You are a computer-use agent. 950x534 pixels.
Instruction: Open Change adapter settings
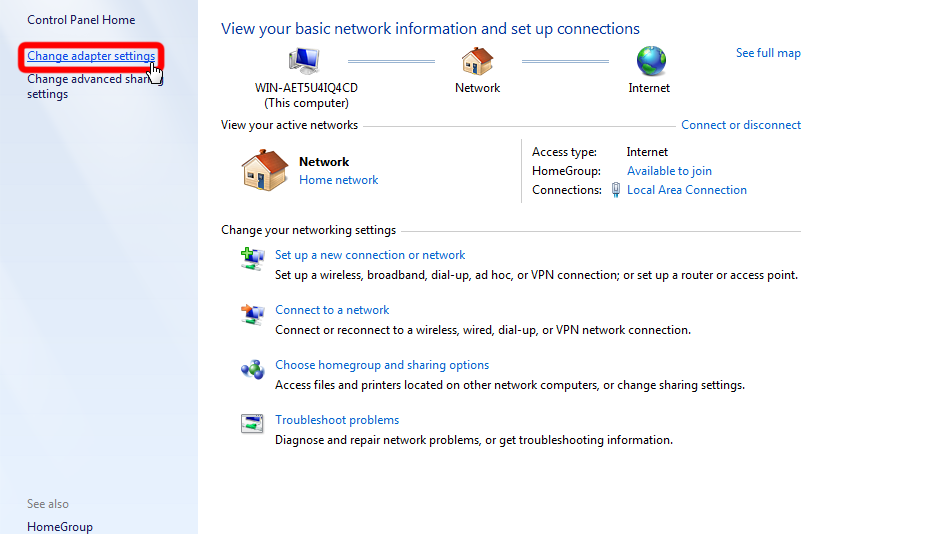coord(91,56)
